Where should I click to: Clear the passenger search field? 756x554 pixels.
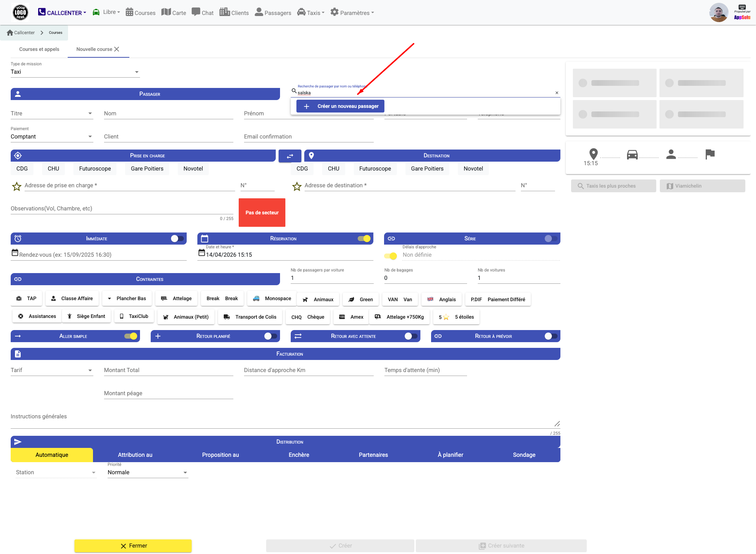(557, 93)
